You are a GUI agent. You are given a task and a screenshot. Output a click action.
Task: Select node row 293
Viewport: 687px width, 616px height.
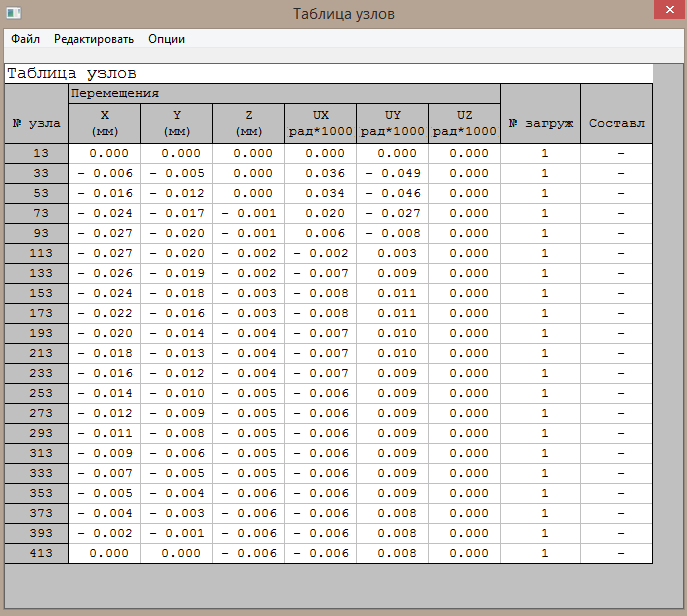pyautogui.click(x=36, y=433)
